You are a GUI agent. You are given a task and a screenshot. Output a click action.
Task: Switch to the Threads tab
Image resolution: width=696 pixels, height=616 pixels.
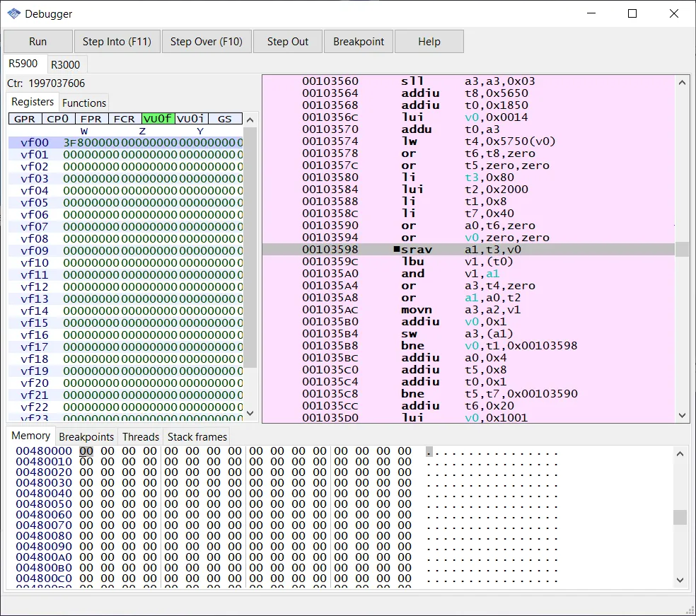(x=140, y=437)
